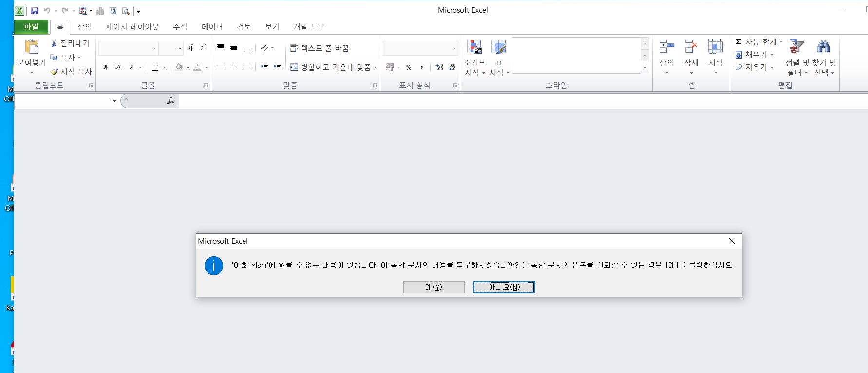Screen dimensions: 868x373
Task: Open the Sort & Filter funnel icon
Action: pos(796,47)
